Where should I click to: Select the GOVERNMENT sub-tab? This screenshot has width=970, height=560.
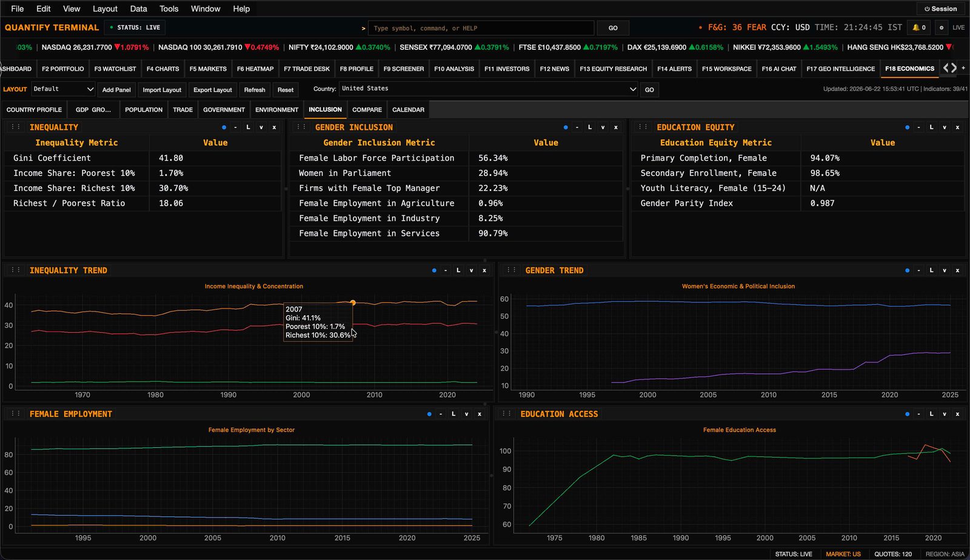click(224, 110)
